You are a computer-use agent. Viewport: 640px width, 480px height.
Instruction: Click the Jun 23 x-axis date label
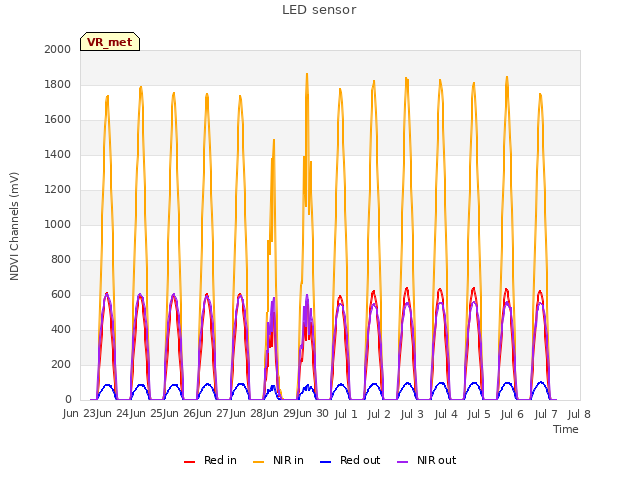coord(79,413)
